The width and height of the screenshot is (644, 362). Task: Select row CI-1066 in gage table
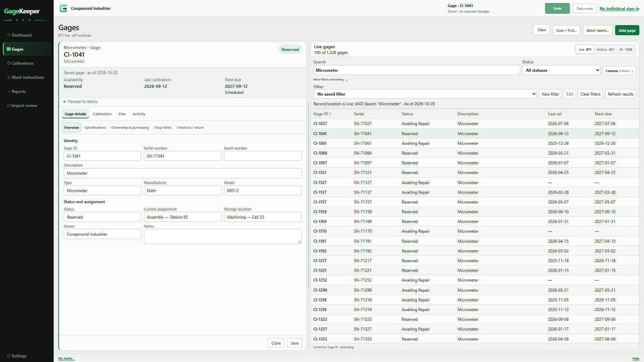(475, 153)
